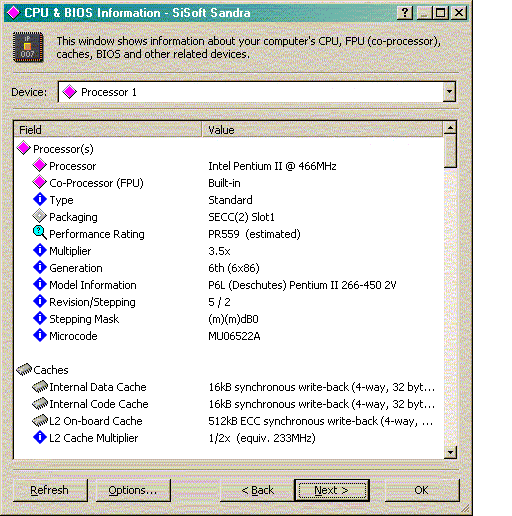The image size is (512, 516).
Task: Click the pink diamond title bar icon
Action: point(13,13)
